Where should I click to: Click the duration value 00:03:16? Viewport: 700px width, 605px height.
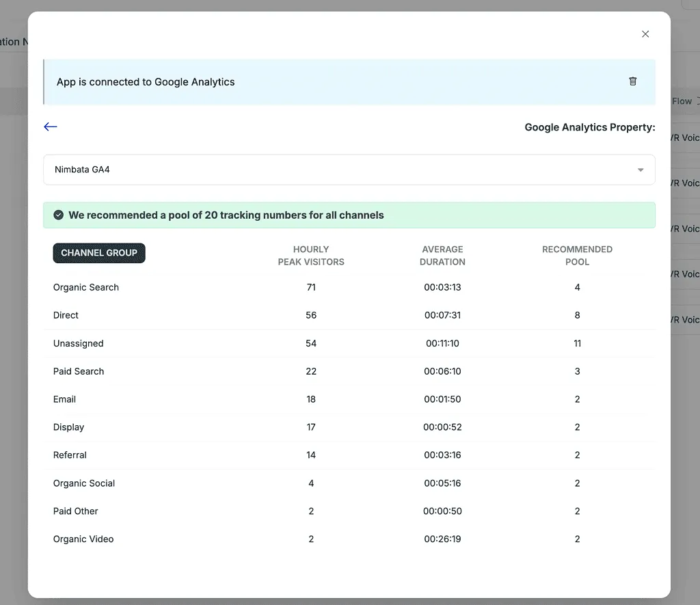(442, 455)
